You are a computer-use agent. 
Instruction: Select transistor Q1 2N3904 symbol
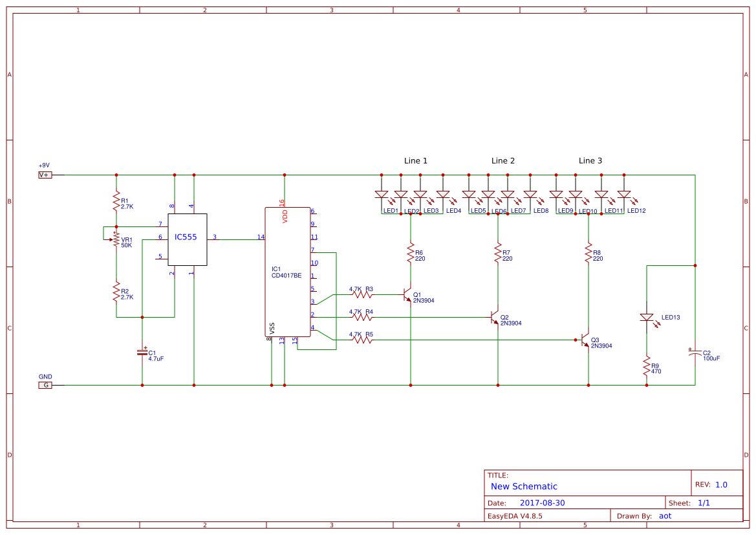pos(406,295)
